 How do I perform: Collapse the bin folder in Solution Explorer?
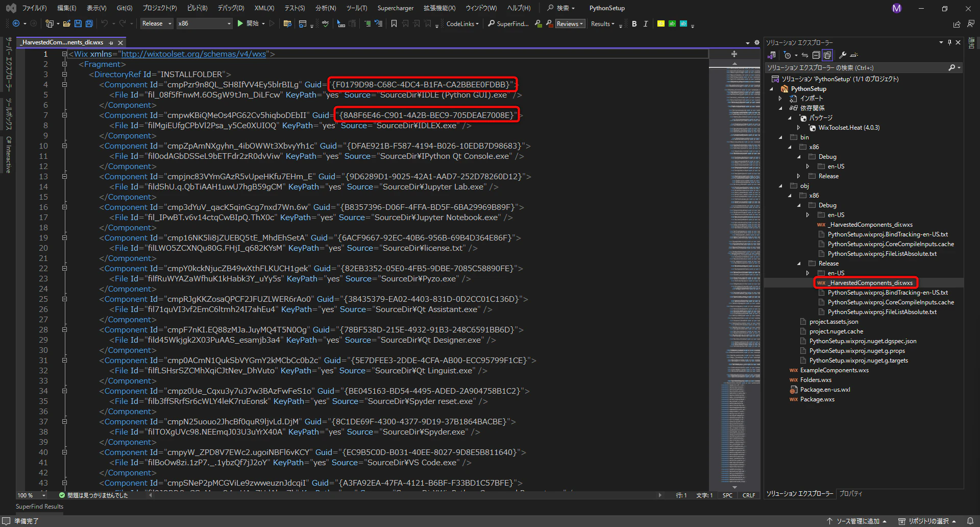pyautogui.click(x=780, y=137)
